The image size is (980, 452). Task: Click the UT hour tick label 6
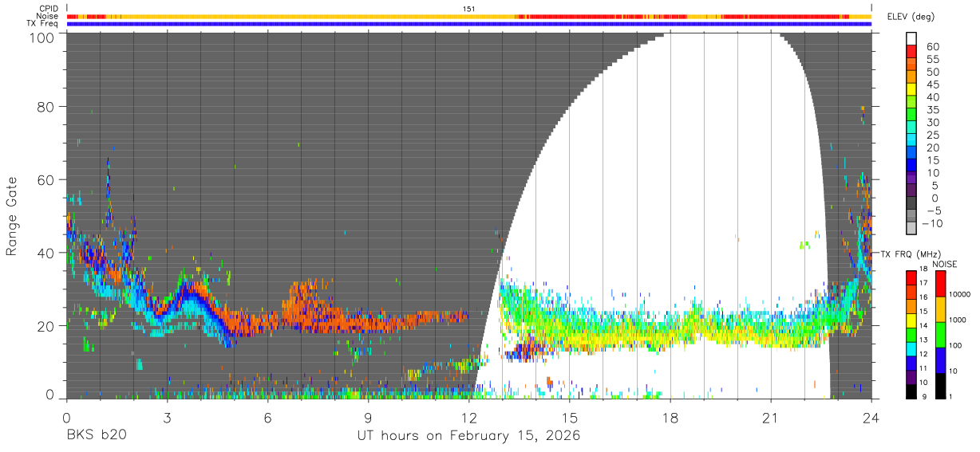coord(267,417)
